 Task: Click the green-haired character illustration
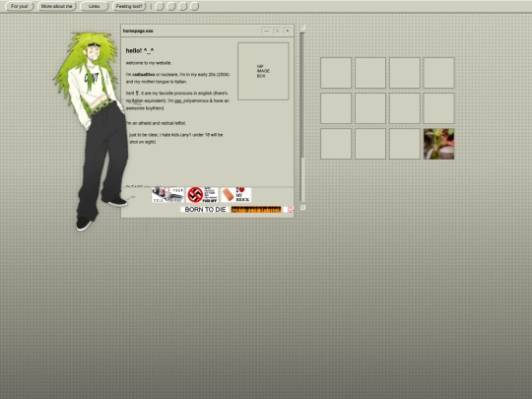[92, 131]
